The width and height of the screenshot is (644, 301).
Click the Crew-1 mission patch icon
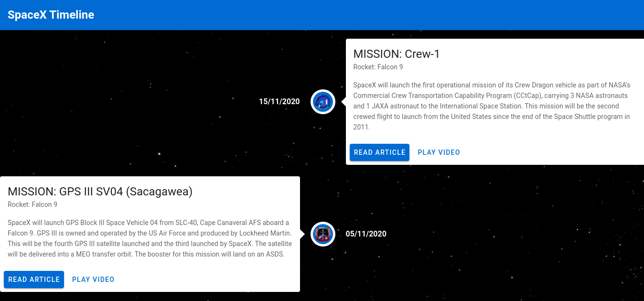[x=323, y=102]
